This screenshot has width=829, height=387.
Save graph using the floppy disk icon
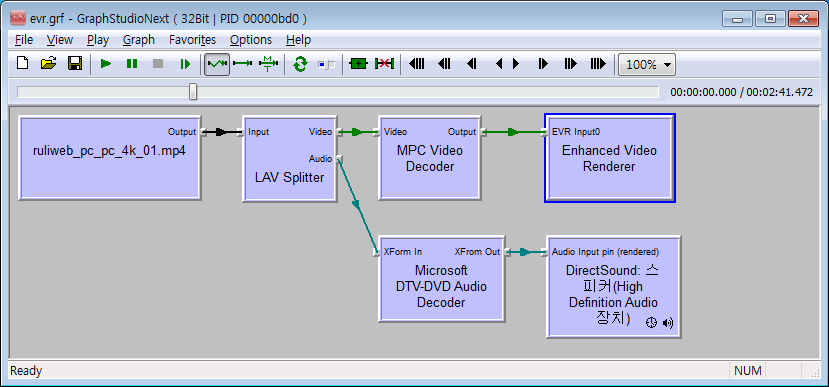75,64
